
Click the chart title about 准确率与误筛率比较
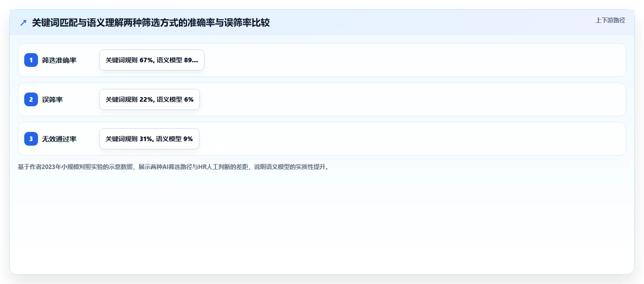point(151,23)
